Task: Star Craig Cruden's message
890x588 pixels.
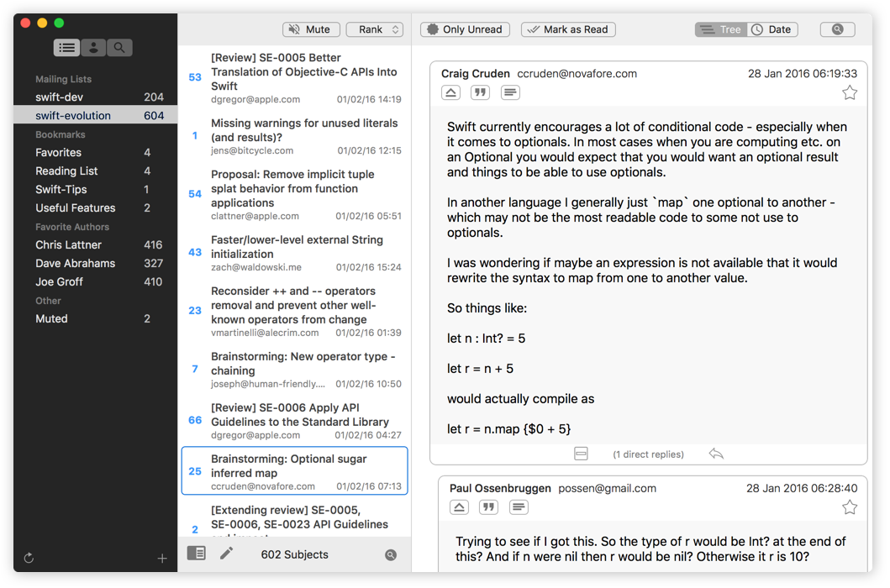Action: 849,92
